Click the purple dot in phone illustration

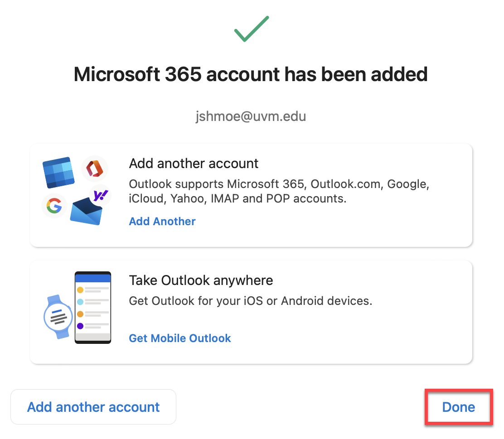point(80,326)
